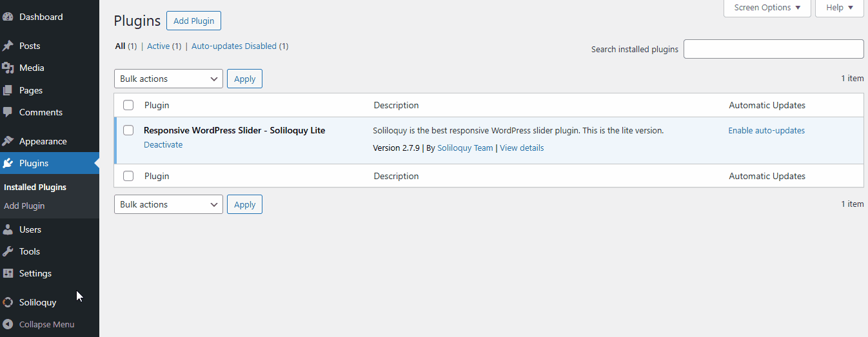Click the Dashboard gauge icon
The height and width of the screenshot is (337, 868).
8,17
